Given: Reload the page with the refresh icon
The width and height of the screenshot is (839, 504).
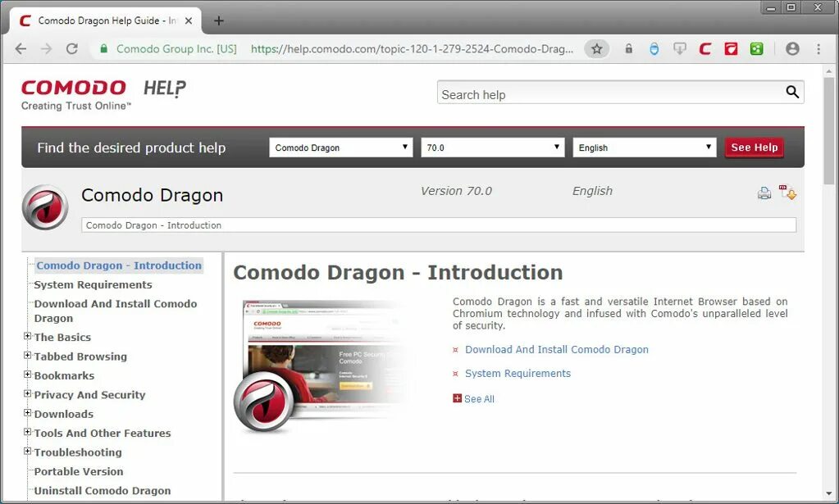Looking at the screenshot, I should [x=71, y=49].
